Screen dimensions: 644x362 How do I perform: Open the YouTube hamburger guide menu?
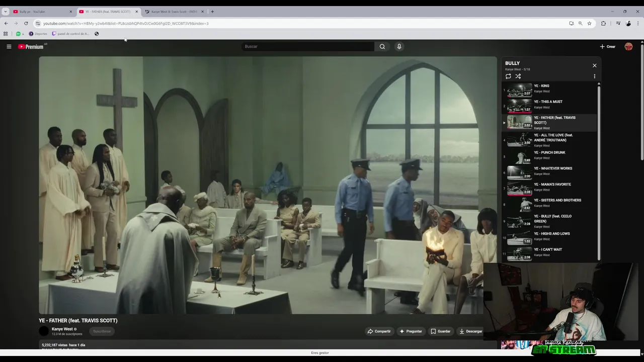(x=9, y=46)
